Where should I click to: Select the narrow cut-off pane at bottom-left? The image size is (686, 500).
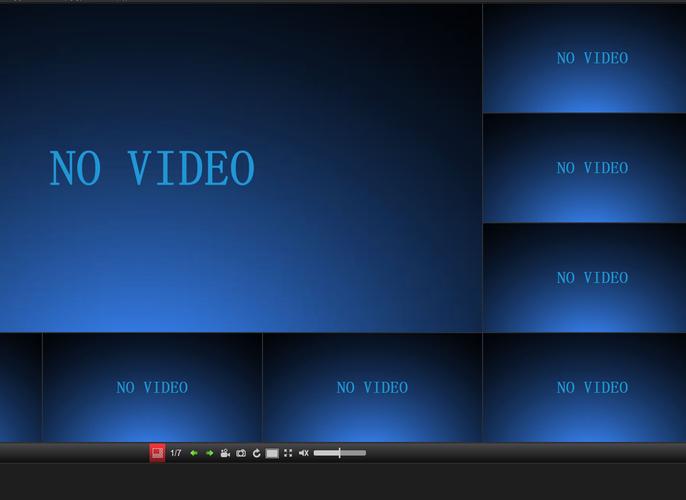click(20, 388)
